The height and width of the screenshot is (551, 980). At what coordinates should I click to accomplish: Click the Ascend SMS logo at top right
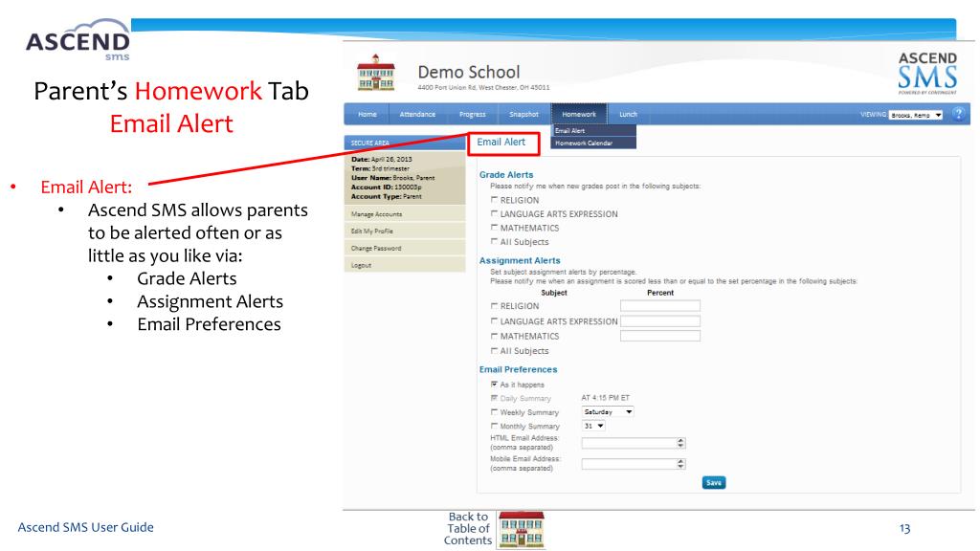click(x=927, y=73)
